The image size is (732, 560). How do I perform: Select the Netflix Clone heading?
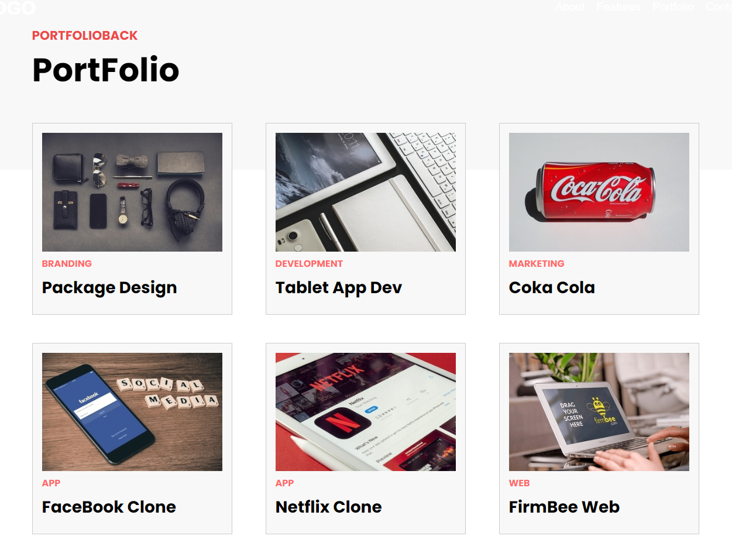click(329, 507)
